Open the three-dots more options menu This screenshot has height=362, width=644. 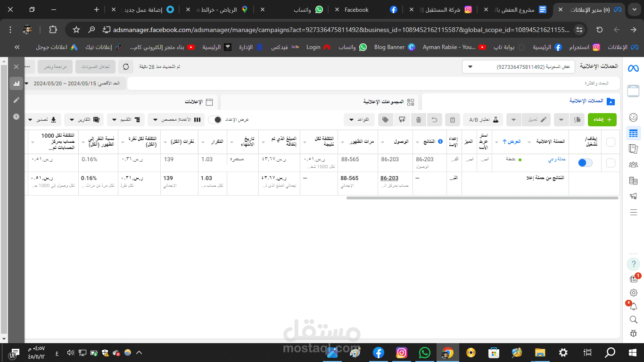(28, 67)
